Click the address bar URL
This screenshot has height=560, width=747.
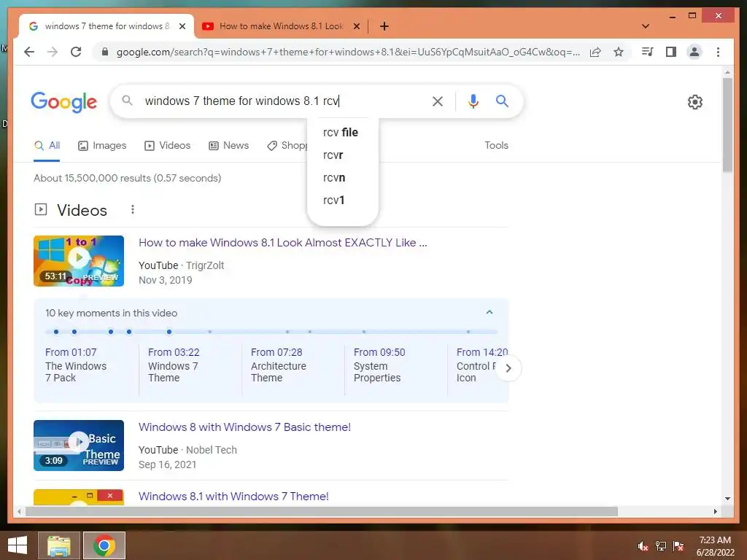tap(348, 52)
